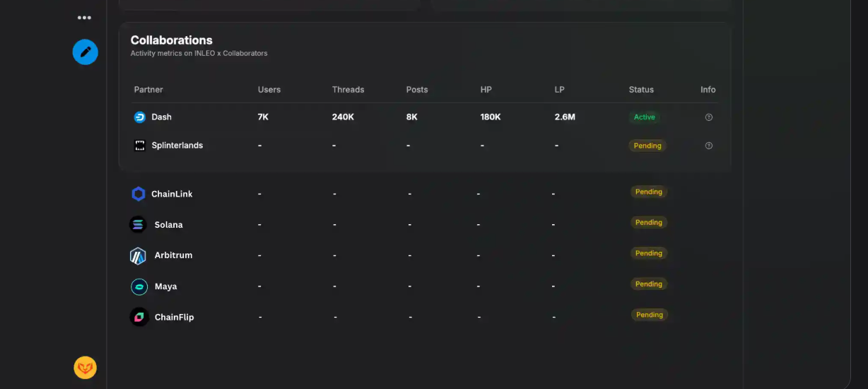Screen dimensions: 868x389
Task: Click the Dash logo icon
Action: click(x=140, y=117)
